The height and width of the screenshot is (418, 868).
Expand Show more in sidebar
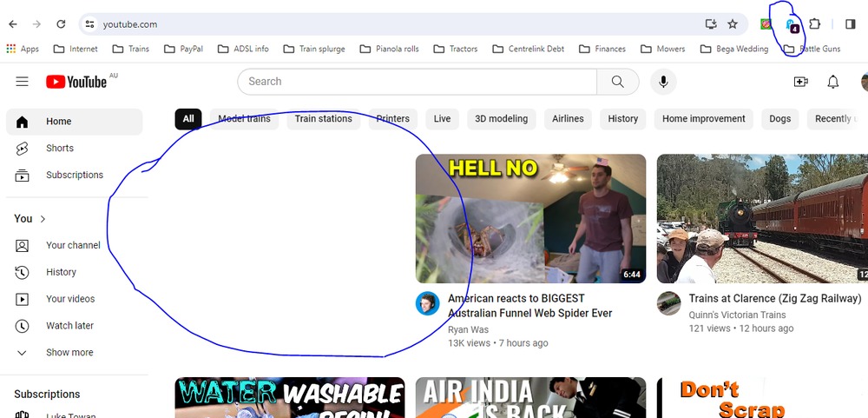(74, 353)
